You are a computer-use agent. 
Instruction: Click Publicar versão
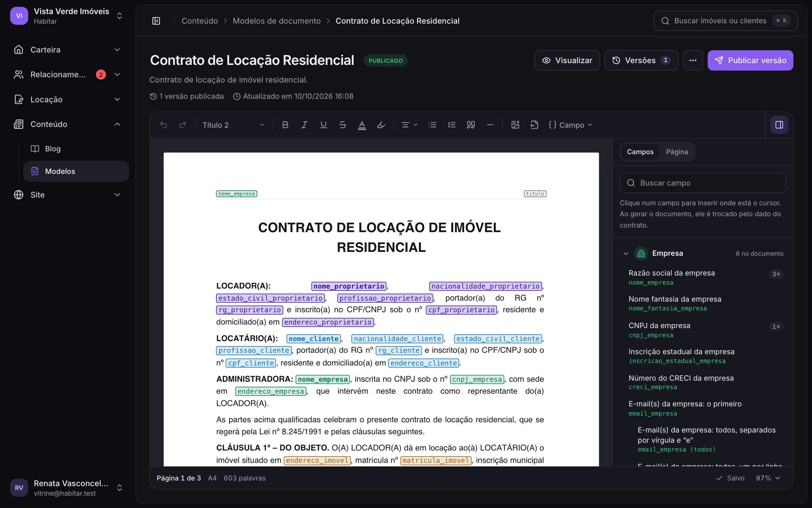pyautogui.click(x=750, y=60)
